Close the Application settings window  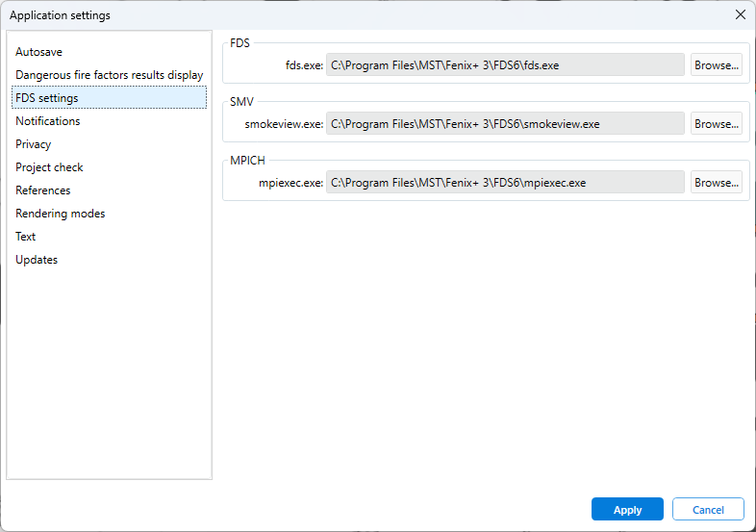pos(740,14)
